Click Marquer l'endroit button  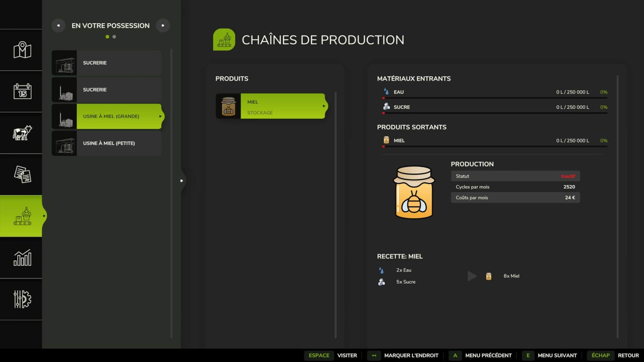[x=411, y=355]
